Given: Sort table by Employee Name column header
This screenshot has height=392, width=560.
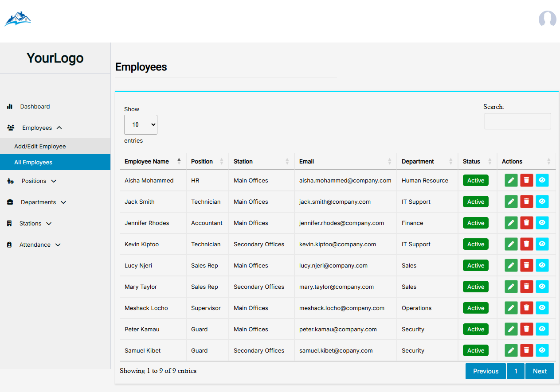Looking at the screenshot, I should (147, 161).
